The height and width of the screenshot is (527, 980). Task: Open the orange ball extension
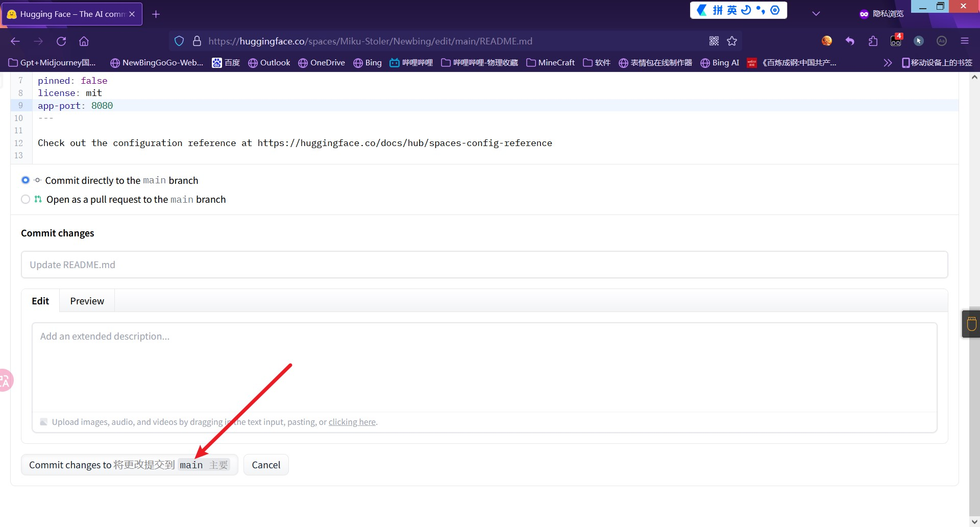pos(827,41)
